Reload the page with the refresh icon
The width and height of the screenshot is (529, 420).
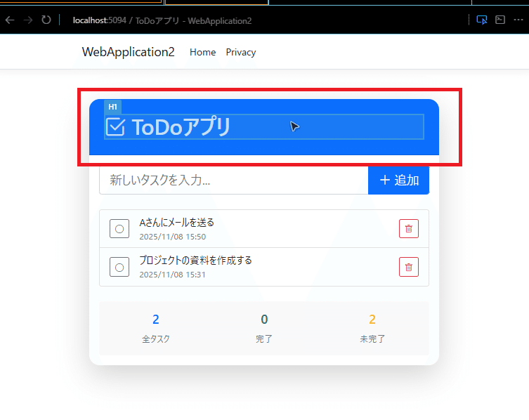tap(46, 20)
